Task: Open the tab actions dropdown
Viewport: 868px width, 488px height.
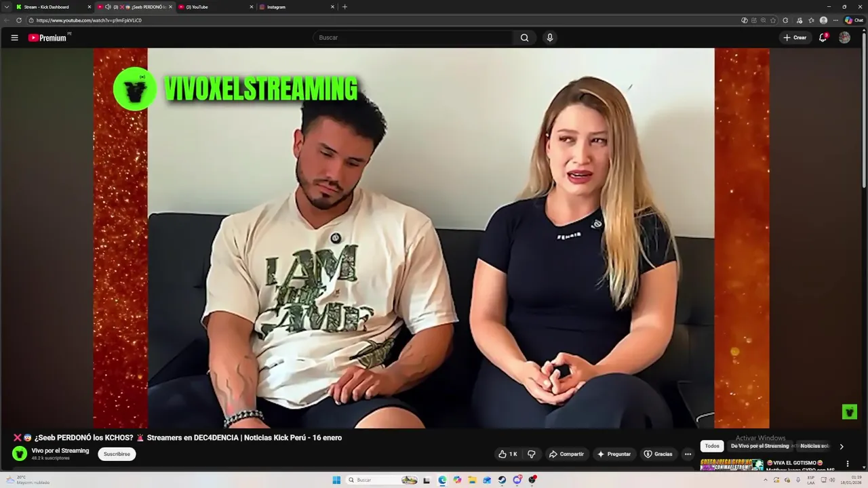Action: pyautogui.click(x=7, y=7)
